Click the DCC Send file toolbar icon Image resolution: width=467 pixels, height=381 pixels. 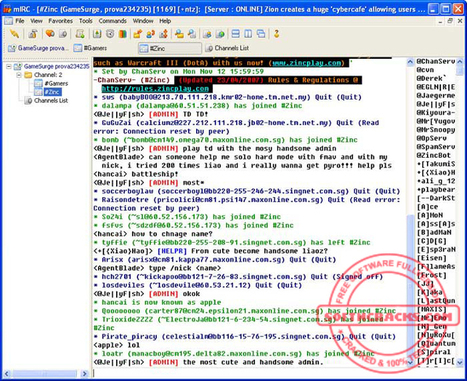pos(137,34)
